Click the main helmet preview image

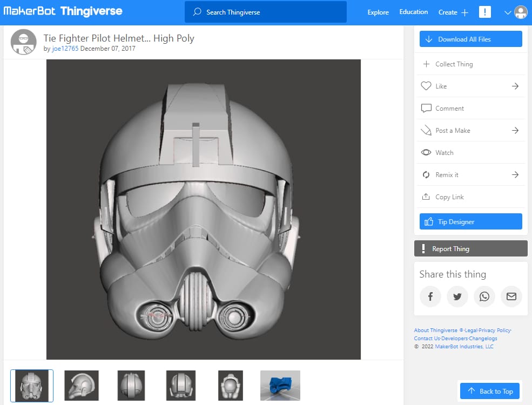203,210
